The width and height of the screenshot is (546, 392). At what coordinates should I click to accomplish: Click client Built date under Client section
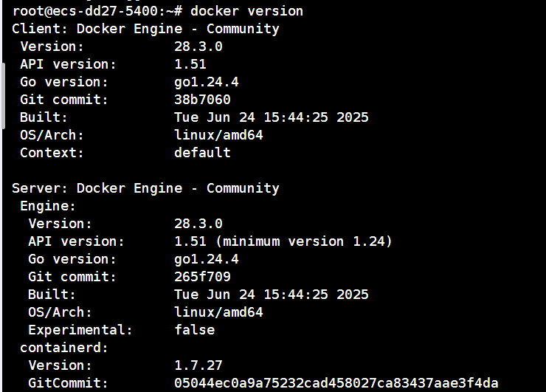pyautogui.click(x=272, y=117)
